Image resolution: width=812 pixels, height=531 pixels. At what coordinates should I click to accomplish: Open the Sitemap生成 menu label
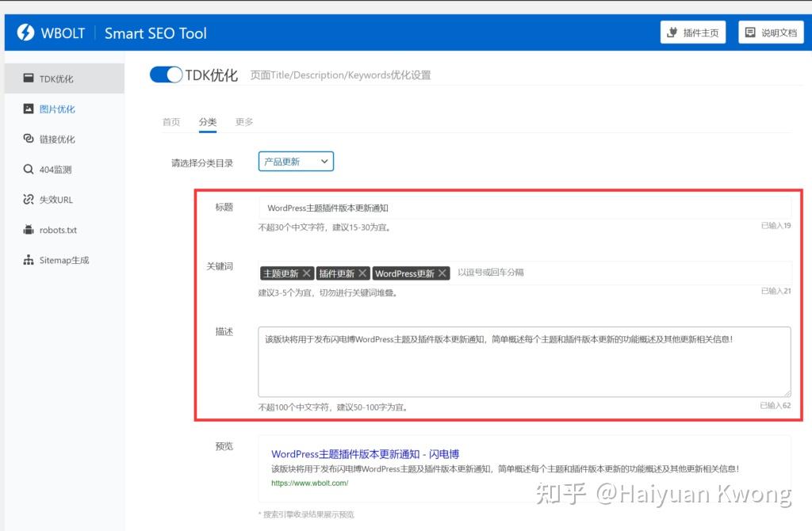(64, 260)
